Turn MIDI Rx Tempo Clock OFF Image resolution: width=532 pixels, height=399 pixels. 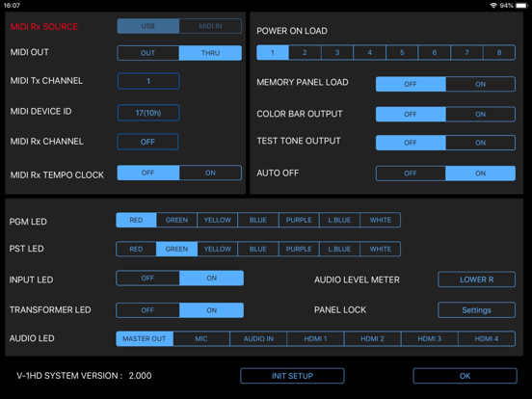pos(147,173)
